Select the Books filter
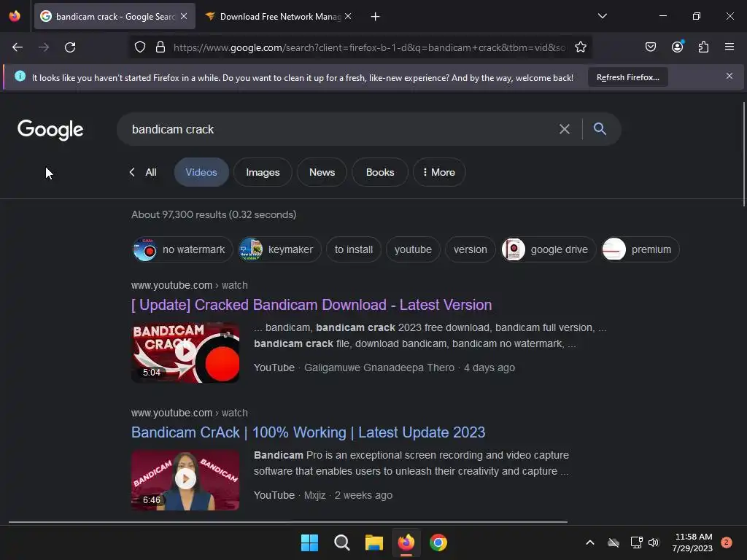Viewport: 747px width, 560px height. coord(380,172)
